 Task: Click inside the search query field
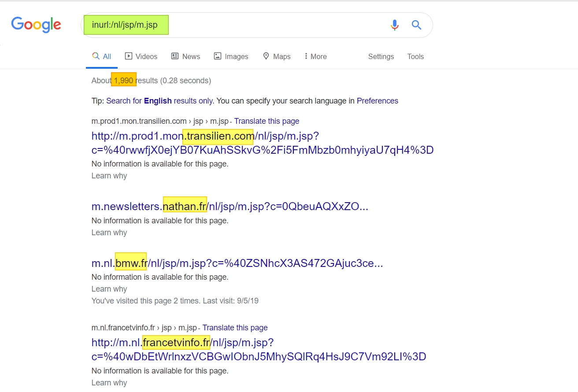(264, 25)
